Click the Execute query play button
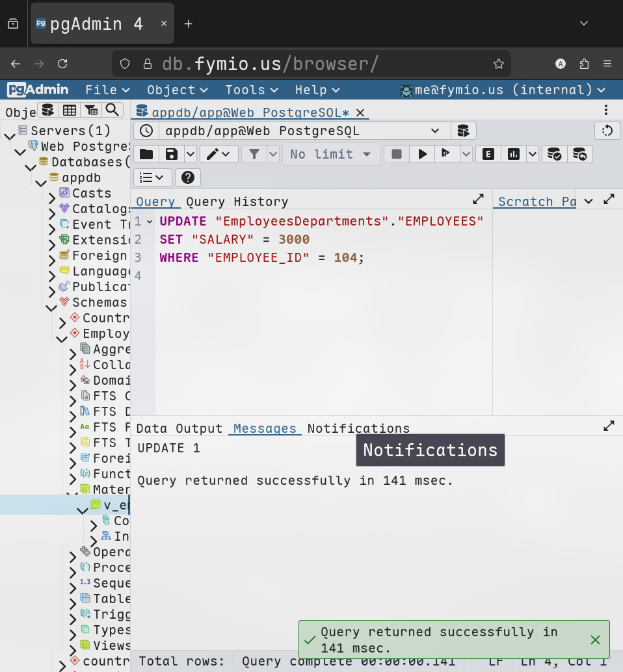This screenshot has width=623, height=672. [x=423, y=154]
